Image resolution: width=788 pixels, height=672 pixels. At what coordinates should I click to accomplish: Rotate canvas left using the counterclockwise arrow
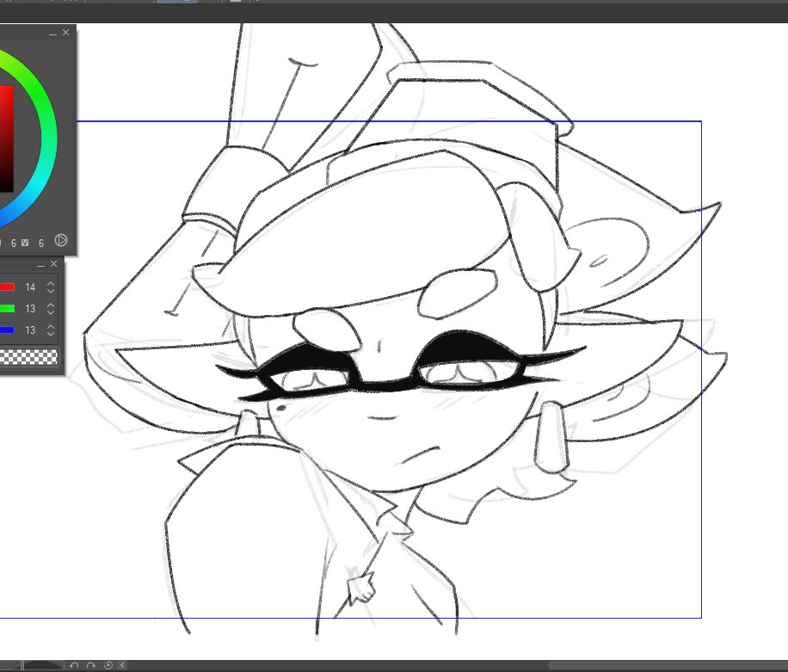click(74, 665)
